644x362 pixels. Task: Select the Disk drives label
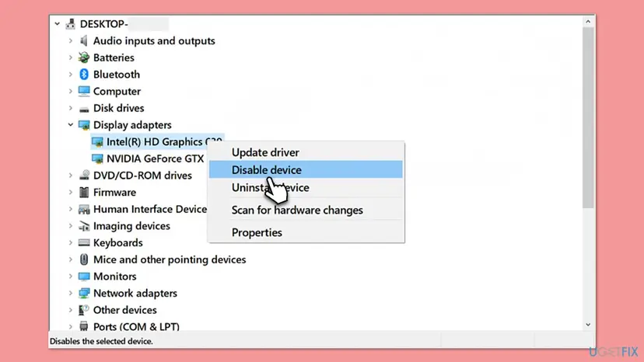pos(119,108)
